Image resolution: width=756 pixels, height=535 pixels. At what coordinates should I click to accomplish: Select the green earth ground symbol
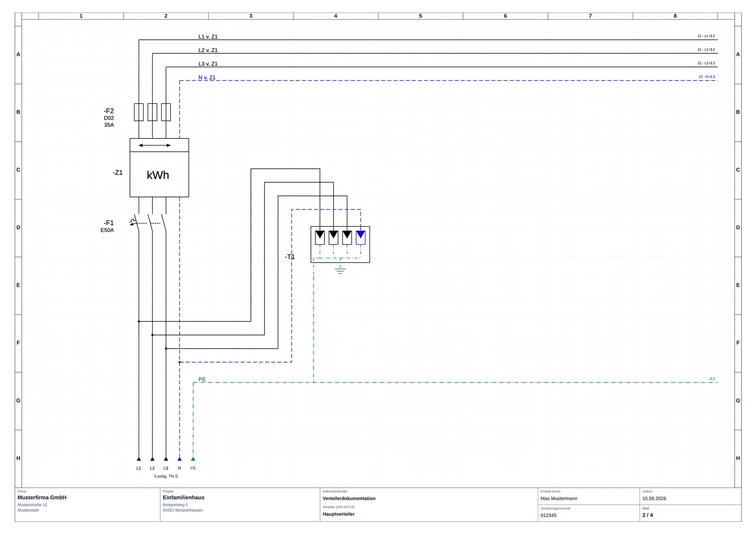pyautogui.click(x=340, y=270)
